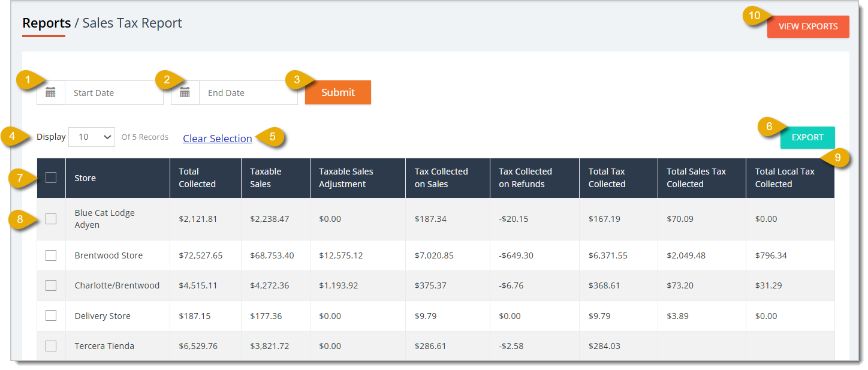Click the Tercera Tienda store name
This screenshot has width=868, height=370.
(104, 346)
